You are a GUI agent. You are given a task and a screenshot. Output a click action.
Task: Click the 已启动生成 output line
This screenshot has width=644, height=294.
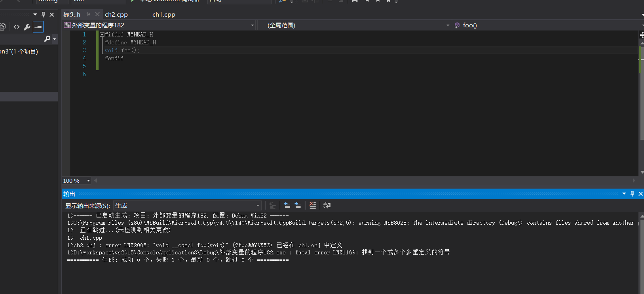click(x=178, y=216)
